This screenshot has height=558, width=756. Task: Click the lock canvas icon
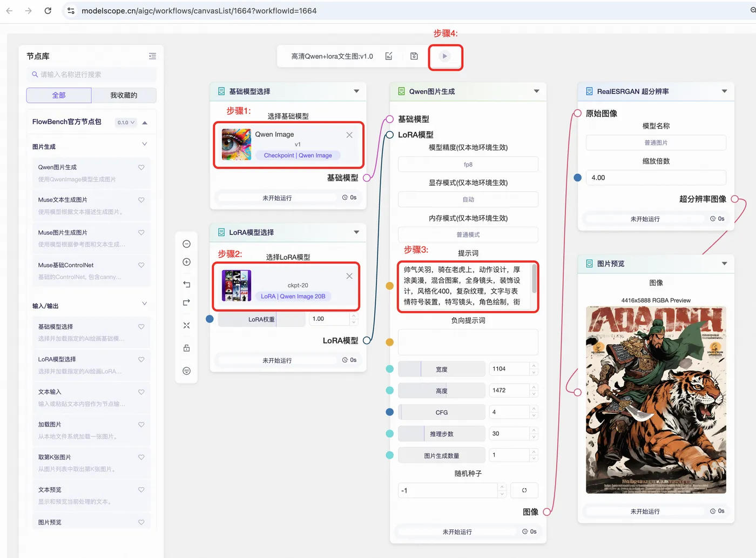[x=187, y=348]
